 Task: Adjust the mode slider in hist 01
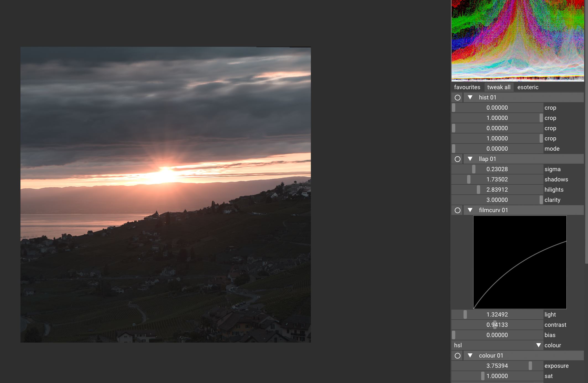coord(497,149)
